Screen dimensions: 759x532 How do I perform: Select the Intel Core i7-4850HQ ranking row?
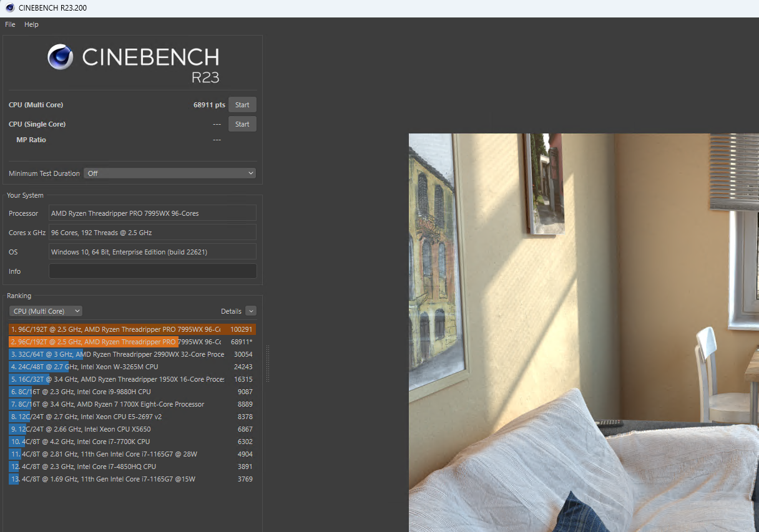(132, 467)
